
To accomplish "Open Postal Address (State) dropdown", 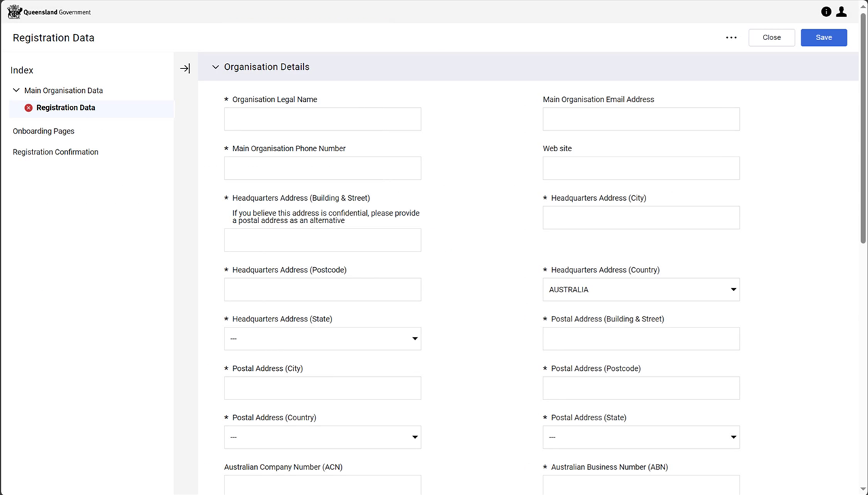I will (641, 437).
